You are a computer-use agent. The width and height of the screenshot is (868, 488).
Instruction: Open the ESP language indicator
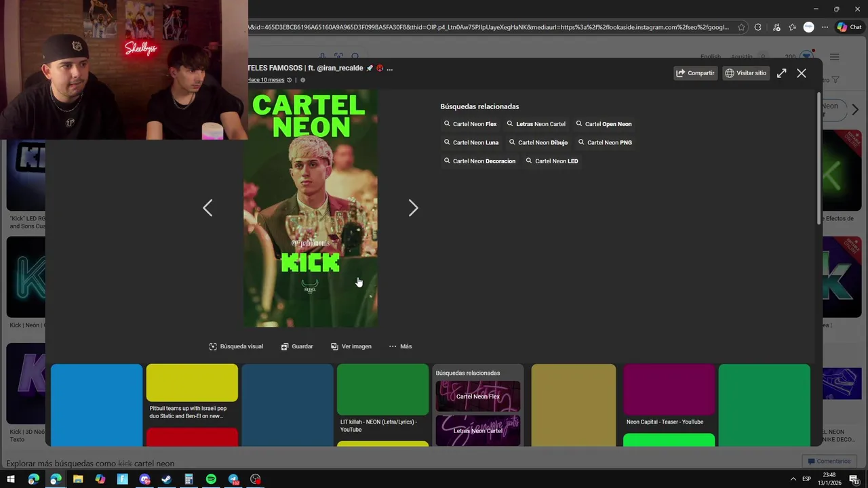[x=806, y=479]
